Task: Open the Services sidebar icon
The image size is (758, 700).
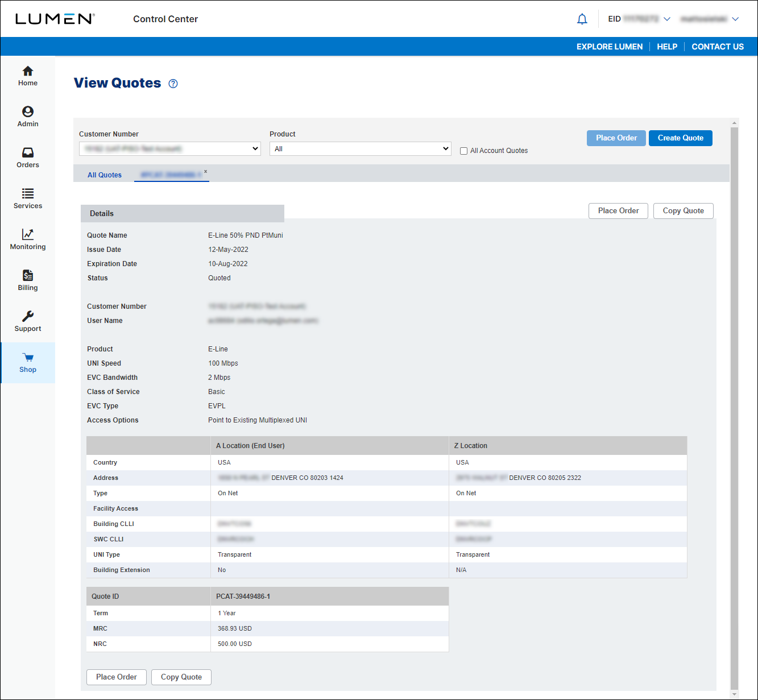Action: [x=27, y=199]
